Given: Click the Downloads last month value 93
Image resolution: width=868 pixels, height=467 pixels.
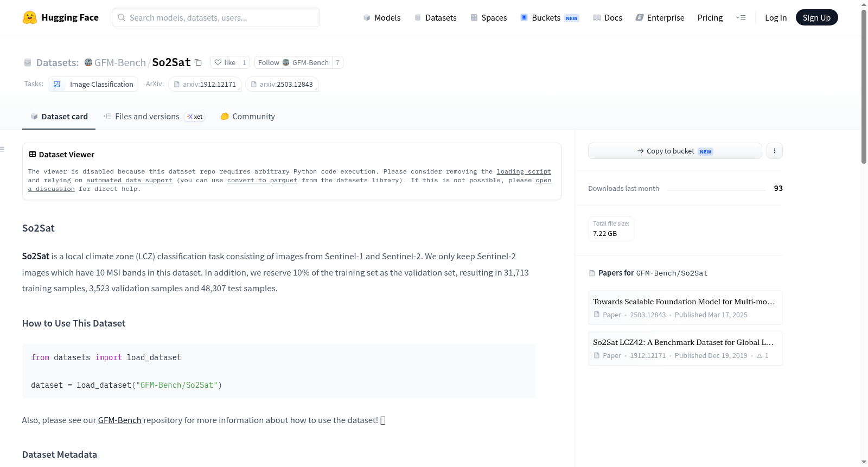Looking at the screenshot, I should click(x=778, y=188).
